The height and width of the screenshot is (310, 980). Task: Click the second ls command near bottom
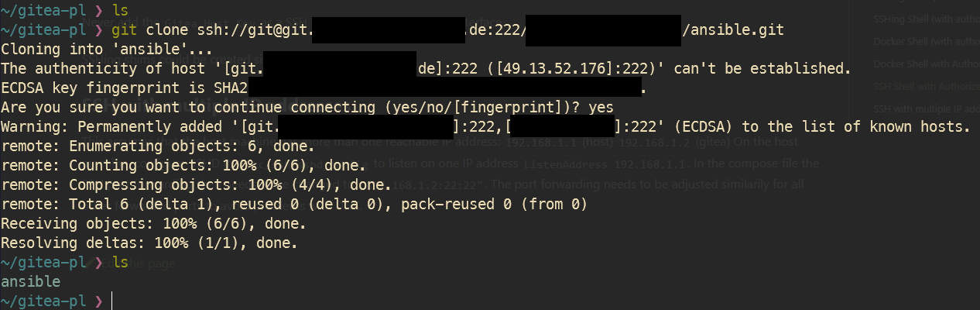tap(120, 262)
